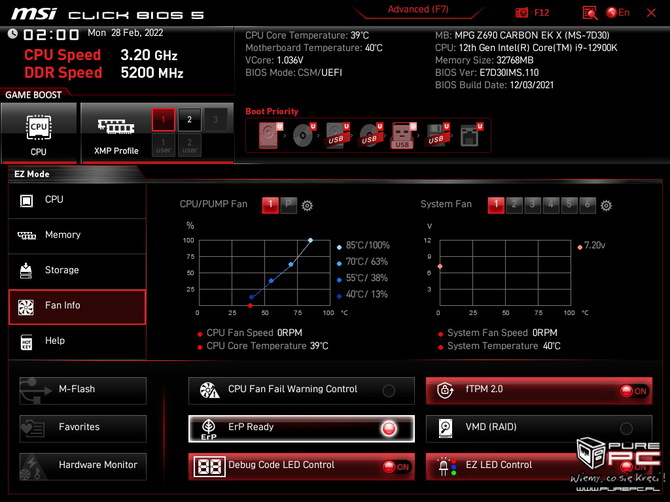This screenshot has width=670, height=502.
Task: Click the Fan Info fan icon
Action: pos(26,307)
